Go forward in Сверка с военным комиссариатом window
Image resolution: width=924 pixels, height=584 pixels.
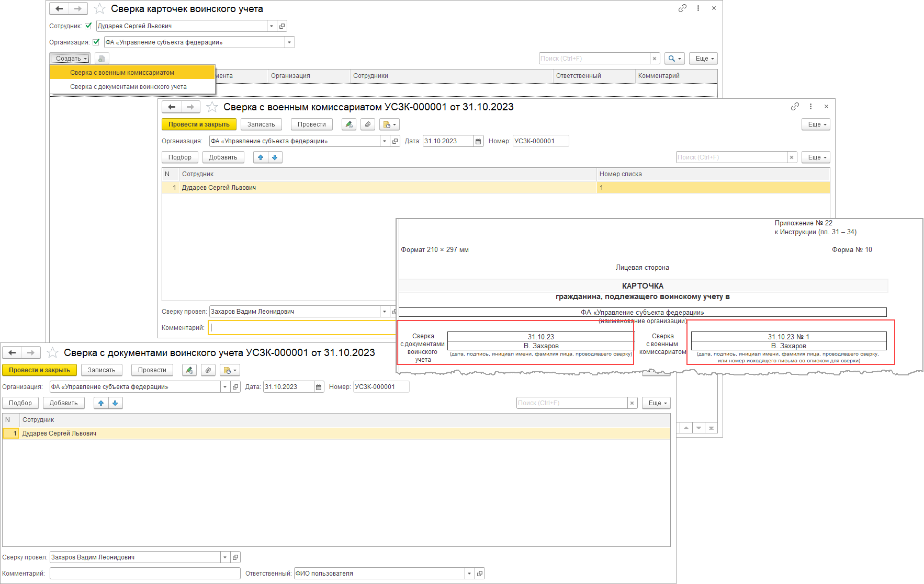(x=190, y=107)
